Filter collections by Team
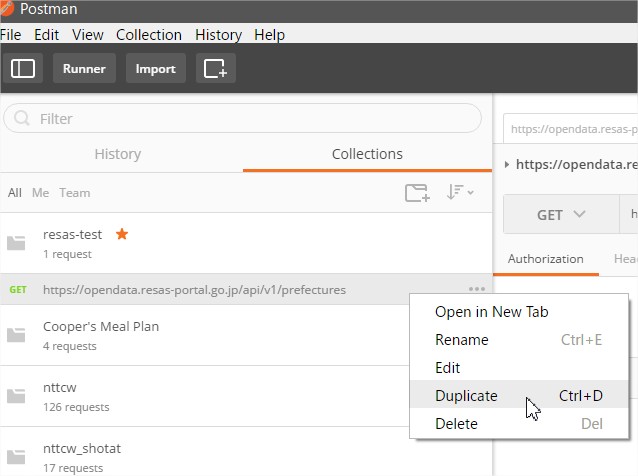Viewport: 638px width, 476px height. tap(75, 192)
